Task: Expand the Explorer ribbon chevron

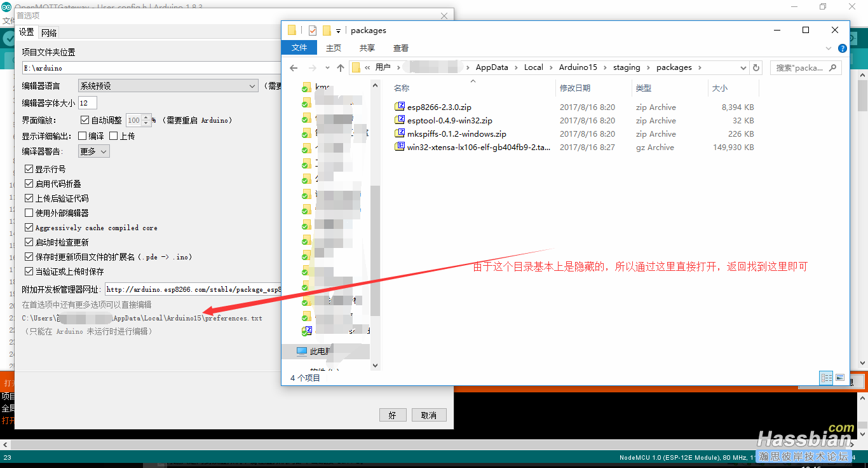Action: click(x=829, y=48)
